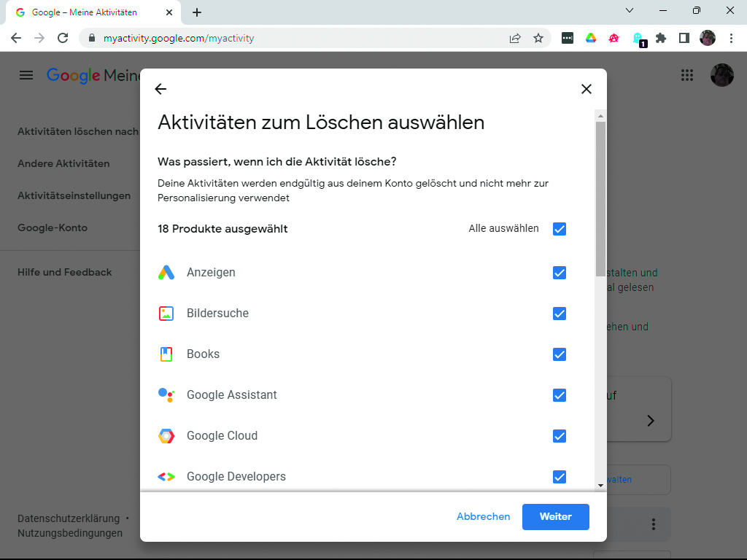Open Andere Aktivitäten in sidebar
Image resolution: width=747 pixels, height=560 pixels.
[63, 163]
